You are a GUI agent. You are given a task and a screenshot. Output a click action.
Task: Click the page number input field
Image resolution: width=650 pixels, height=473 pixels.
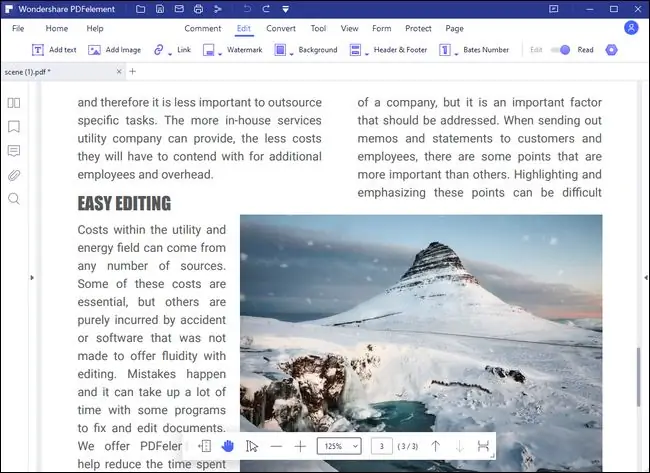381,446
